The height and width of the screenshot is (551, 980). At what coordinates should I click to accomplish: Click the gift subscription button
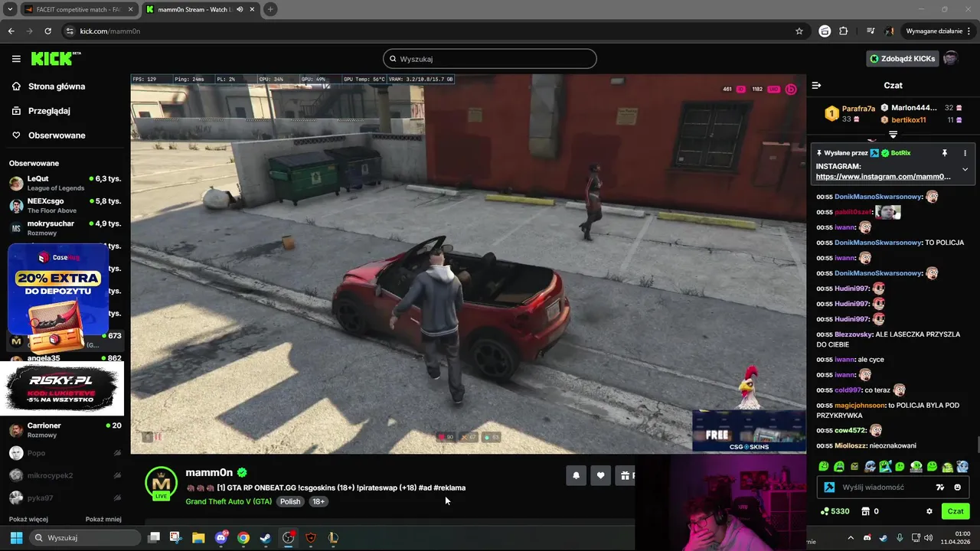(626, 476)
